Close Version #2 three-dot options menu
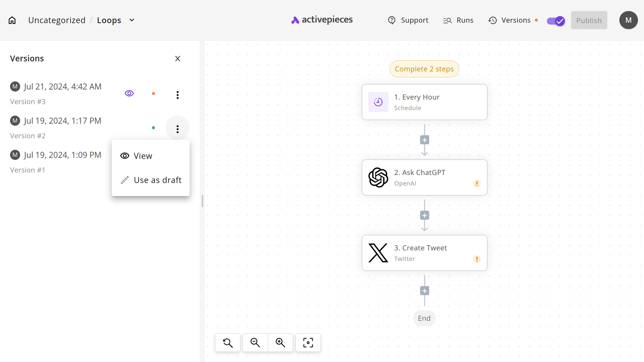The height and width of the screenshot is (362, 644). tap(177, 129)
